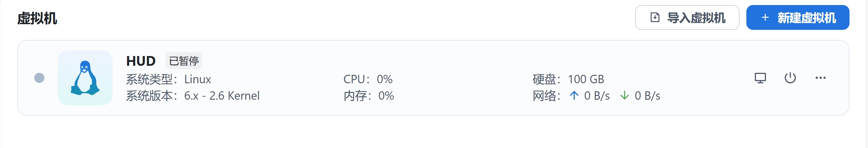Select the HUD virtual machine name

141,61
